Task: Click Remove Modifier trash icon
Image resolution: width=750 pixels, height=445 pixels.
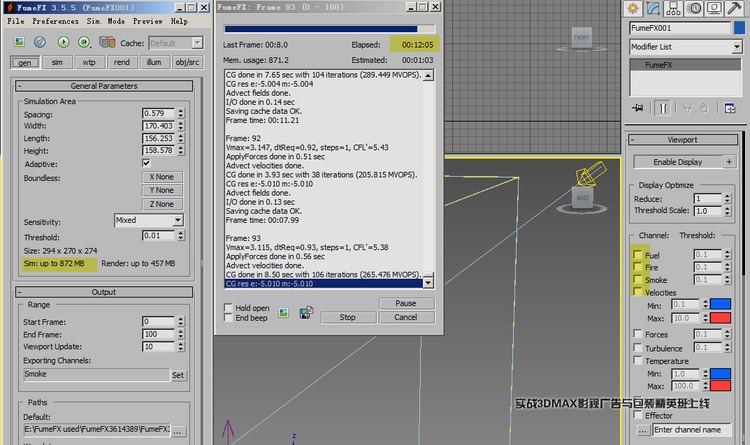Action: (x=704, y=108)
